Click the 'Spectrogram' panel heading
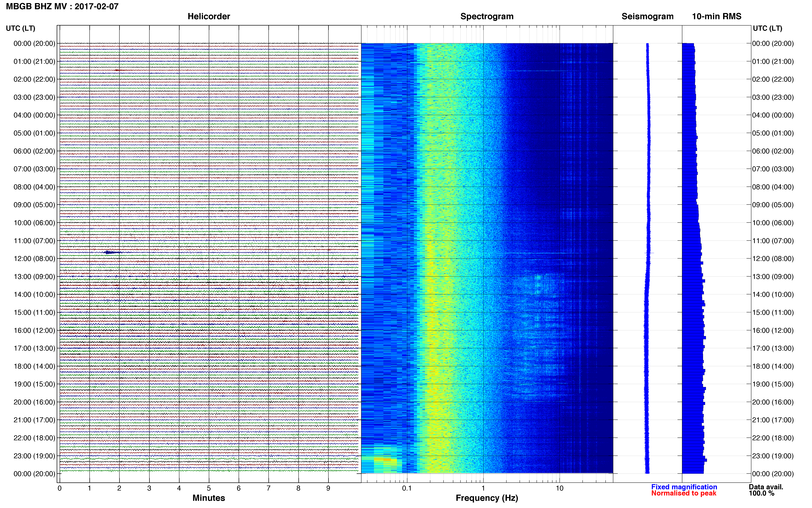812x508 pixels. [487, 16]
